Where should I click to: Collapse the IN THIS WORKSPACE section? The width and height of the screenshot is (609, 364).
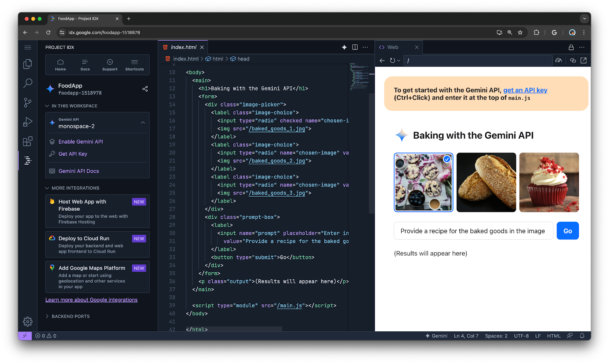72,106
